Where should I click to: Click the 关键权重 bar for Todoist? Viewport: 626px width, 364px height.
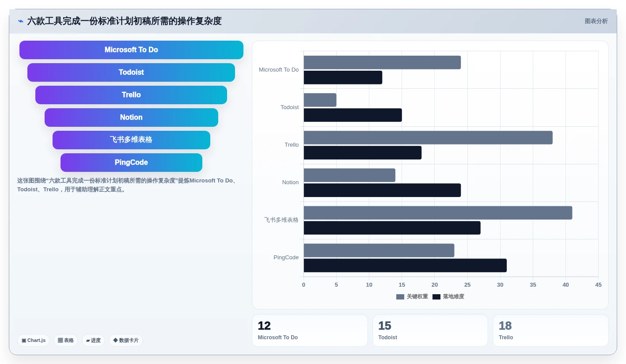320,100
